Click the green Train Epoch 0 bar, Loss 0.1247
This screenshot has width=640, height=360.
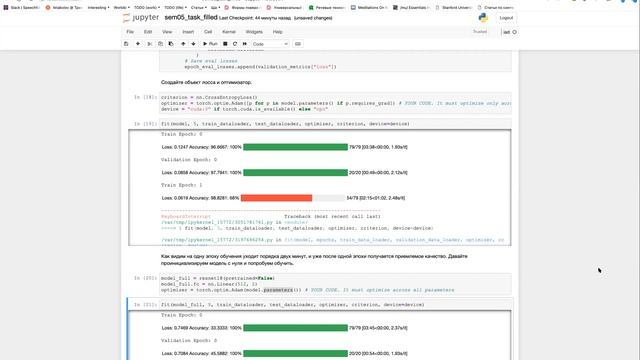tap(296, 147)
